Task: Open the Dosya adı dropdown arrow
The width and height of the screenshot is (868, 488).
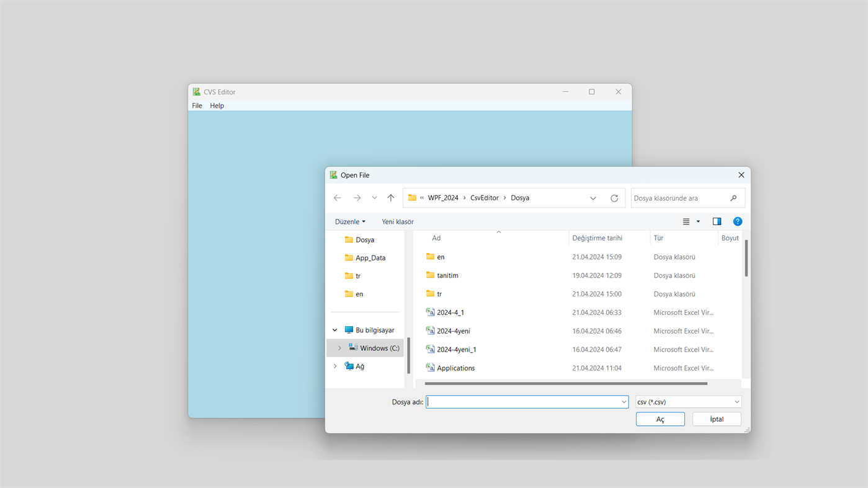Action: (624, 402)
